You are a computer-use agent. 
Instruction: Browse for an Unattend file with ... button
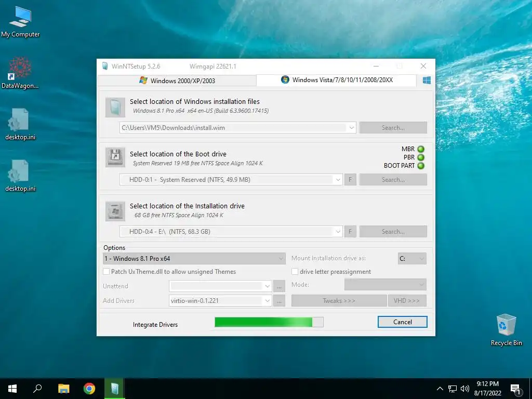279,286
